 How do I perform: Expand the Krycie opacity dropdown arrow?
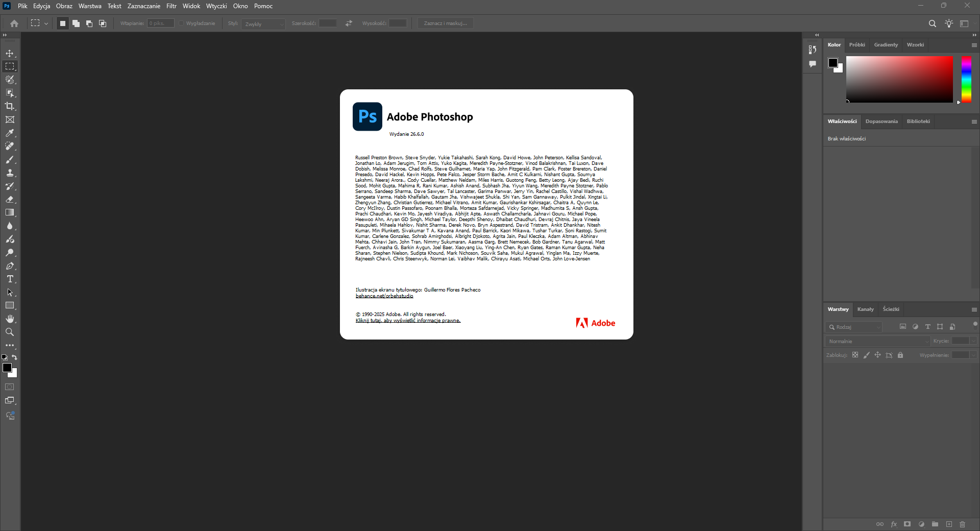(973, 341)
